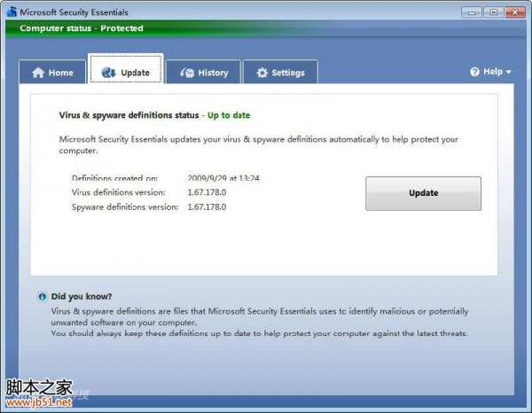Screen dimensions: 532x413
Task: Click the Microsoft Security Essentials title bar icon
Action: coord(12,12)
